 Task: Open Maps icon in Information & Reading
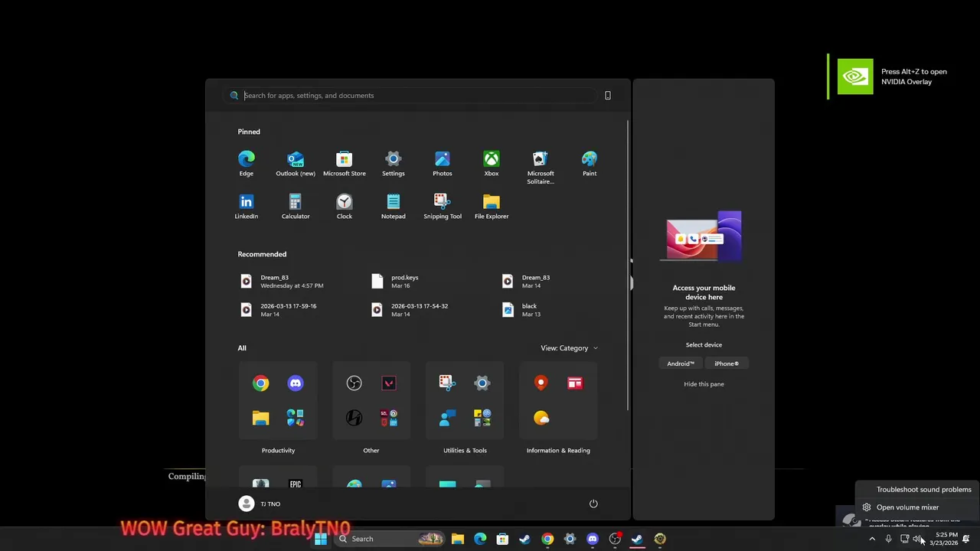click(x=541, y=383)
